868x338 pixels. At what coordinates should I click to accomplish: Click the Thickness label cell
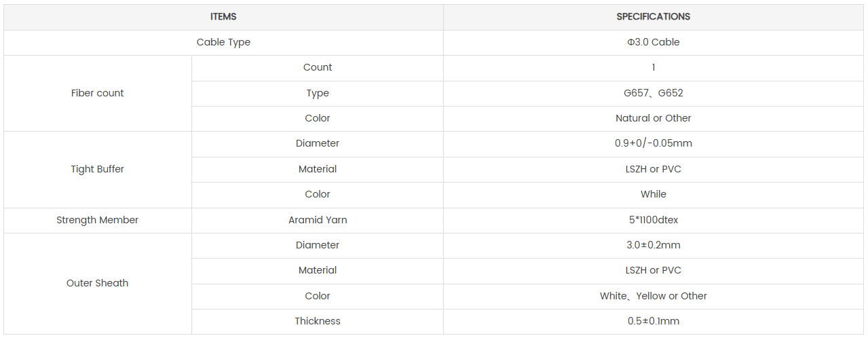point(318,321)
